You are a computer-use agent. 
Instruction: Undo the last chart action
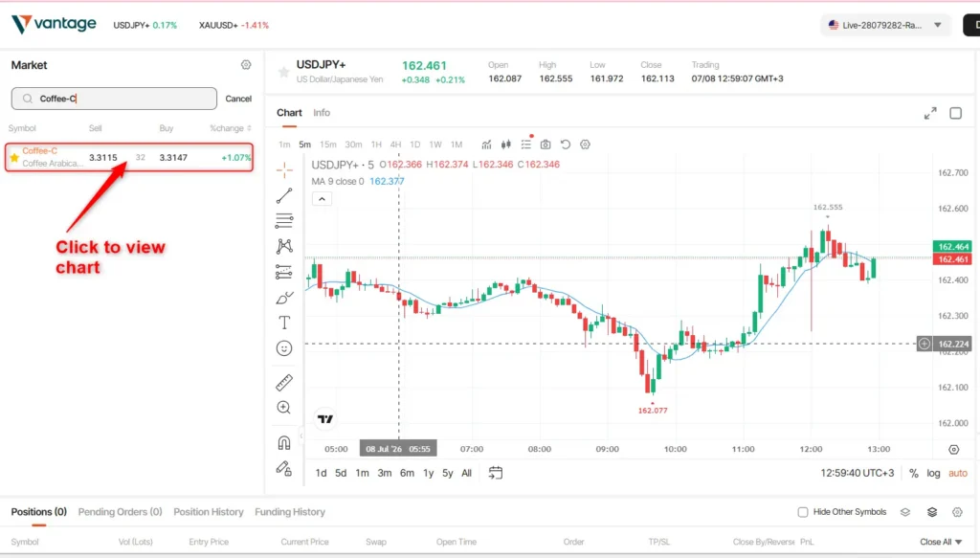pos(565,145)
